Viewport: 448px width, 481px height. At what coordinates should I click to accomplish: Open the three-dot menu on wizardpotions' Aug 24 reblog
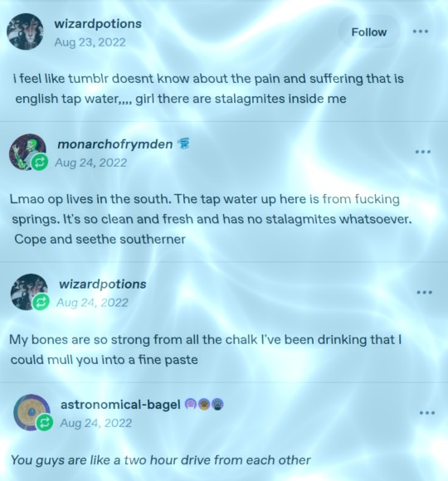click(425, 293)
